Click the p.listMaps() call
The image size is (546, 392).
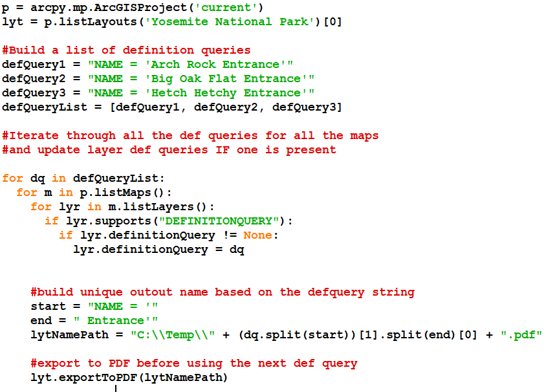(115, 192)
